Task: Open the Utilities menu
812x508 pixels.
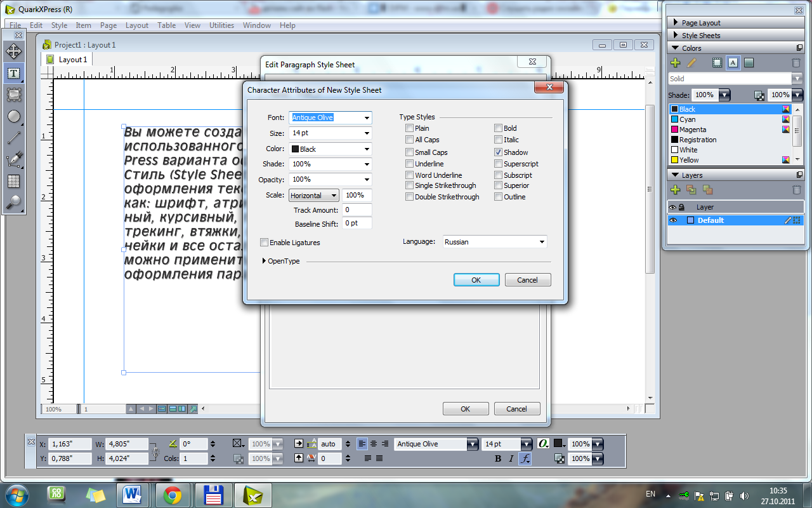Action: pyautogui.click(x=221, y=25)
